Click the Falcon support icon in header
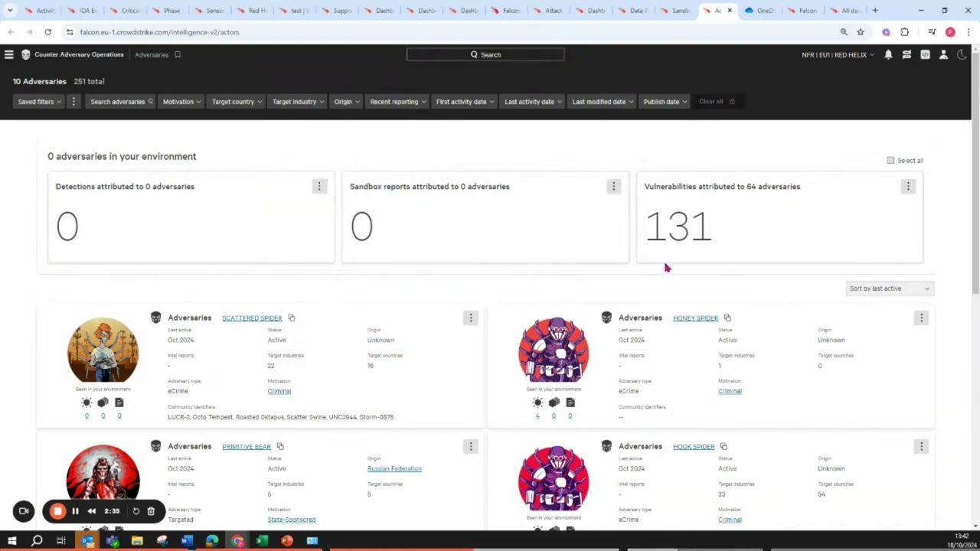This screenshot has width=980, height=551. [925, 54]
